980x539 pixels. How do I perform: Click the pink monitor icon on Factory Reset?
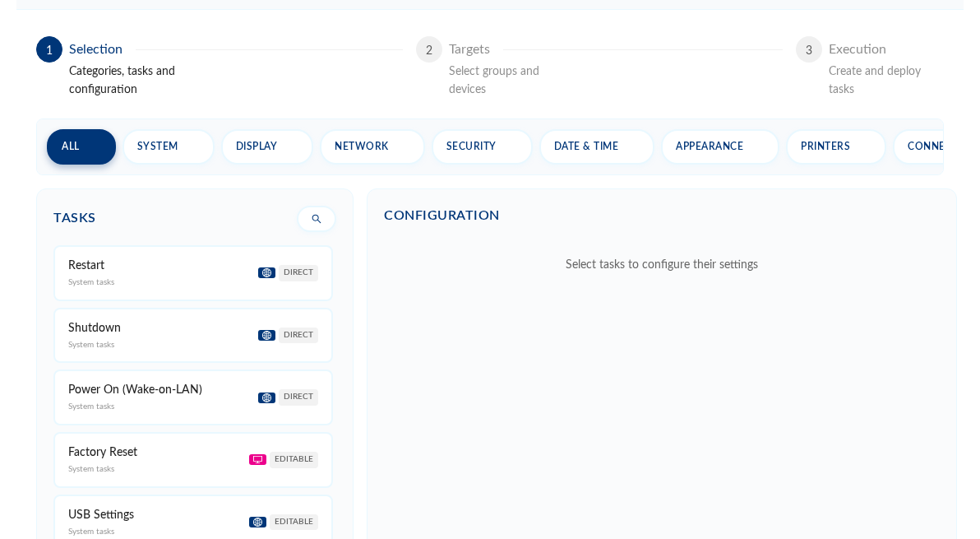click(257, 459)
